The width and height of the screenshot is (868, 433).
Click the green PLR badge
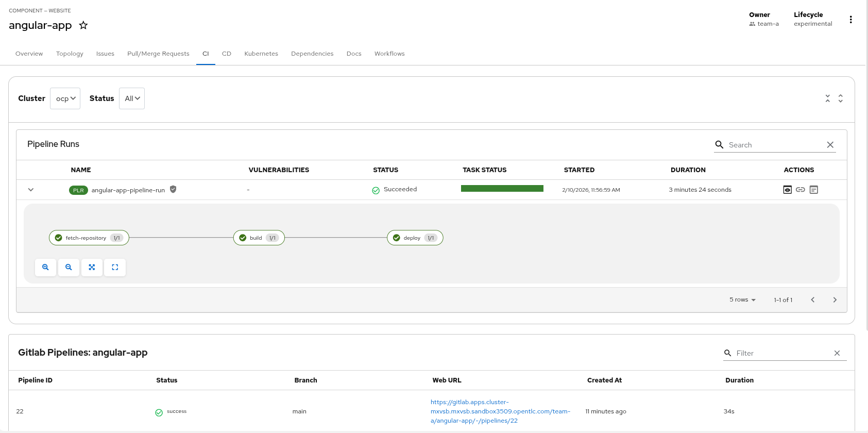(x=78, y=190)
